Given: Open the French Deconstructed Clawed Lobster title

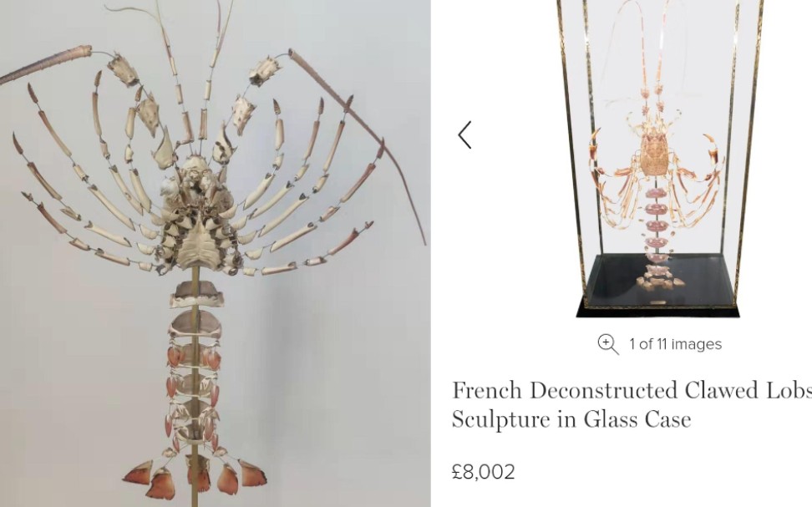Looking at the screenshot, I should click(x=632, y=390).
